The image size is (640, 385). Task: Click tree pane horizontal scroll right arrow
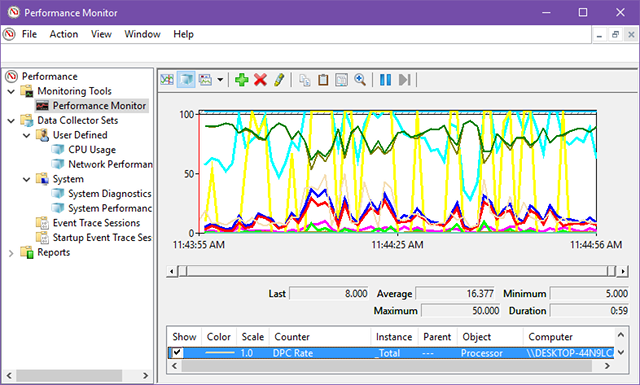tap(146, 376)
